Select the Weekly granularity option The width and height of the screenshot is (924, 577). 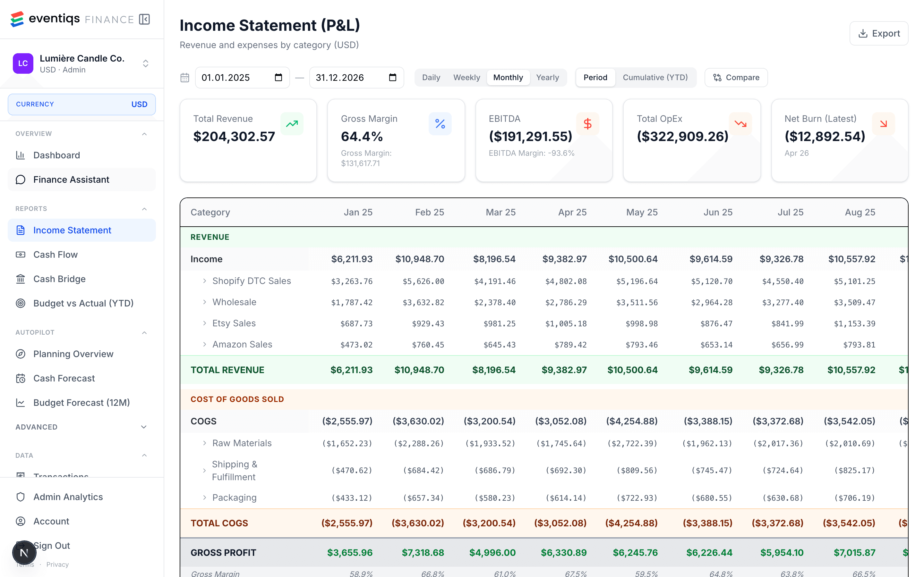pyautogui.click(x=466, y=78)
